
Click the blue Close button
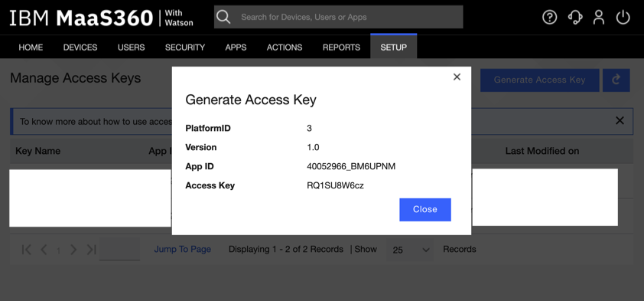(425, 209)
